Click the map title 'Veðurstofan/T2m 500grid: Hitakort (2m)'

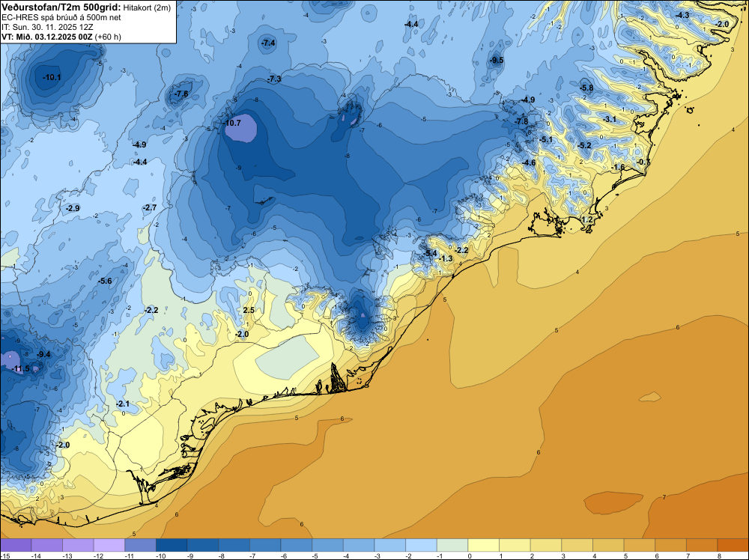tap(86, 7)
